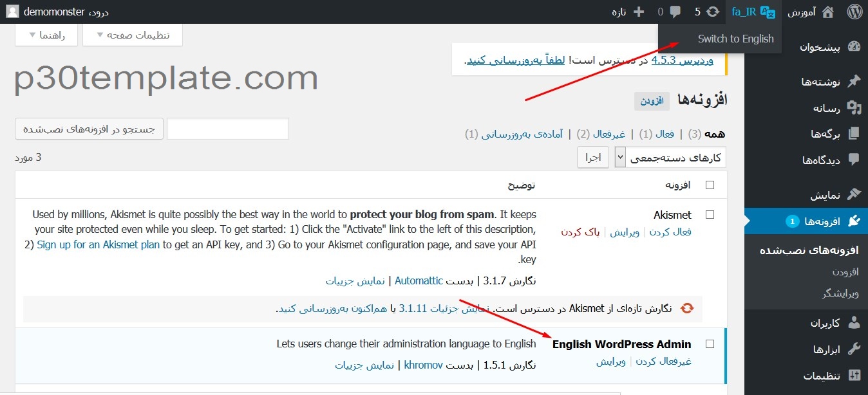This screenshot has width=868, height=395.
Task: Open the site home icon labeled آموزش
Action: tap(828, 12)
